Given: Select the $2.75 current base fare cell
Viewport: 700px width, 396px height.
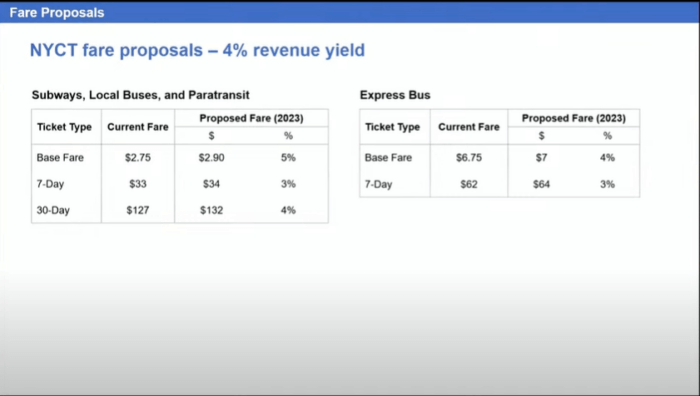Looking at the screenshot, I should tap(138, 158).
